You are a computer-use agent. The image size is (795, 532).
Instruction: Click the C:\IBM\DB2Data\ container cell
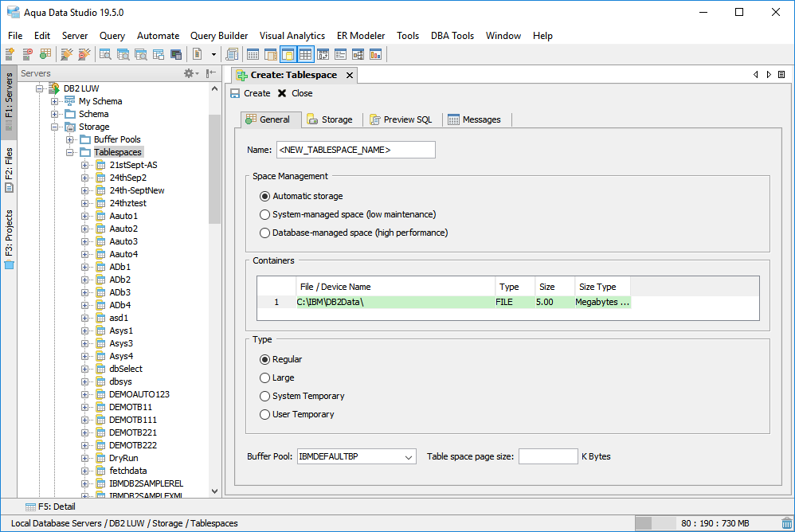395,302
